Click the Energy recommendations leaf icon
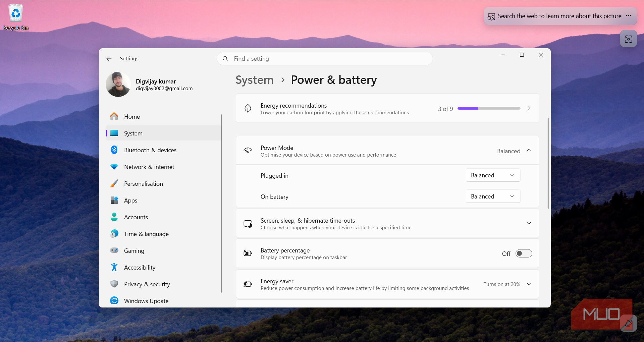Screen dimensions: 644x342 (248, 108)
